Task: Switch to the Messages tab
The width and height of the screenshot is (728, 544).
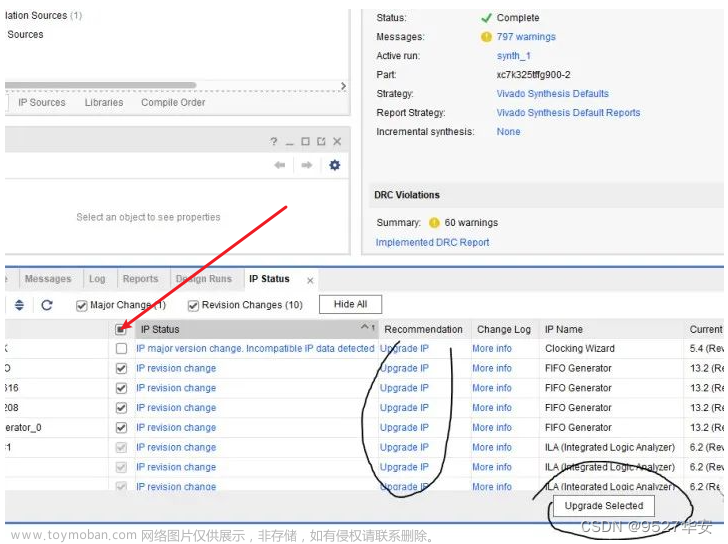Action: (x=48, y=278)
